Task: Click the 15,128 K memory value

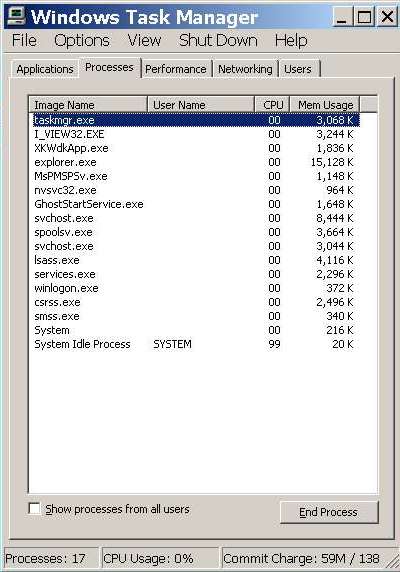Action: click(332, 162)
